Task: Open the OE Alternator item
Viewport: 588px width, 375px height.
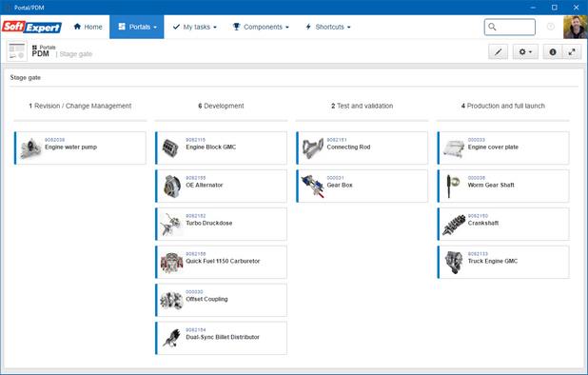Action: (x=205, y=185)
